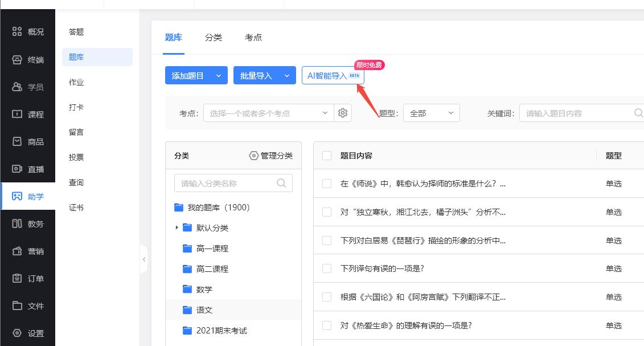The image size is (644, 346).
Task: Check the 下列译句有误 question row checkbox
Action: [x=327, y=268]
